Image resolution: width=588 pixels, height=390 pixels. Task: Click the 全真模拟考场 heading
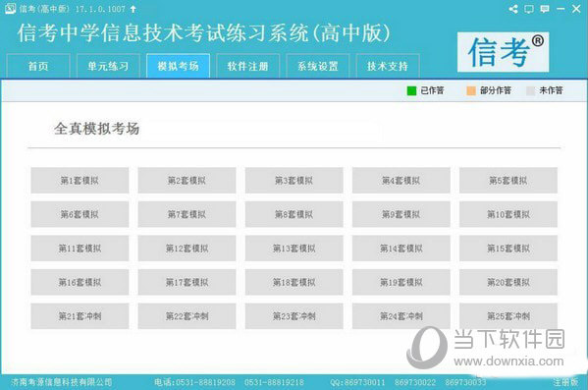click(x=97, y=129)
